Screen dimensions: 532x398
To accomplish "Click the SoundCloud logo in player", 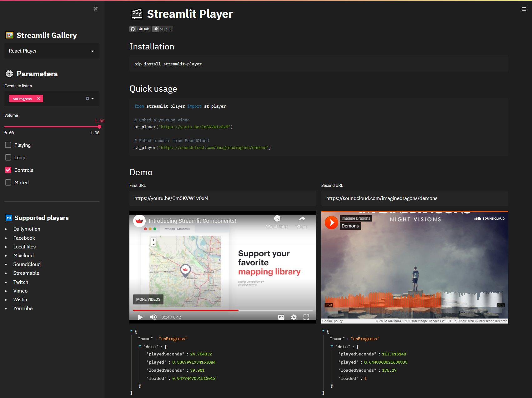I will tap(489, 218).
